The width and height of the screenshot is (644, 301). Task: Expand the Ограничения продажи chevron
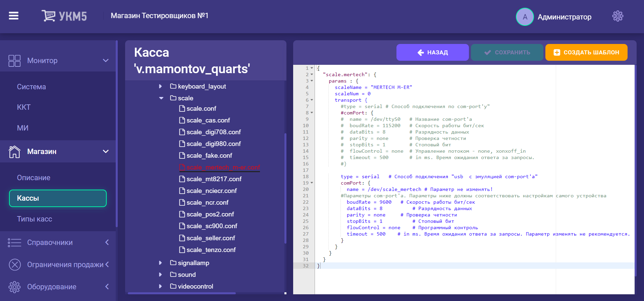tap(107, 264)
